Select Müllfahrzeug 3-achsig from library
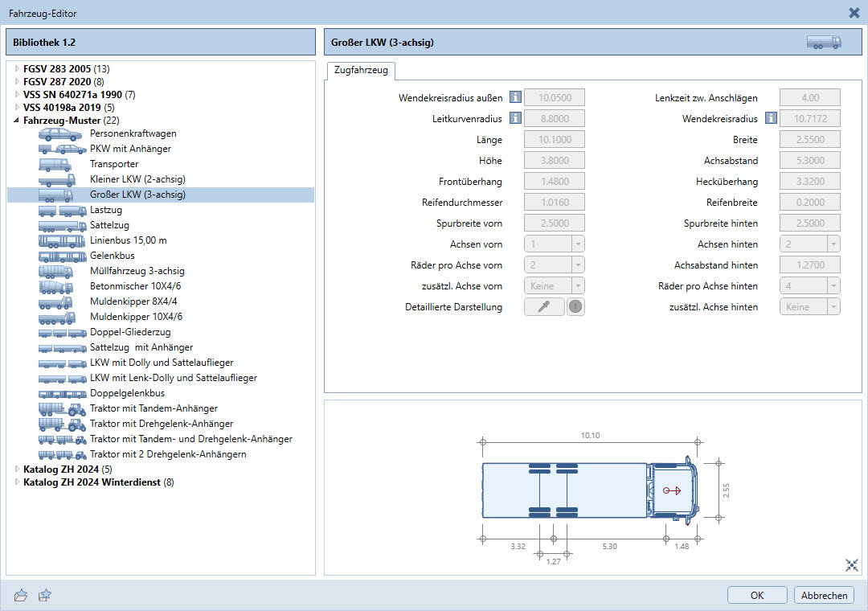Screen dimensions: 868x611 137,271
